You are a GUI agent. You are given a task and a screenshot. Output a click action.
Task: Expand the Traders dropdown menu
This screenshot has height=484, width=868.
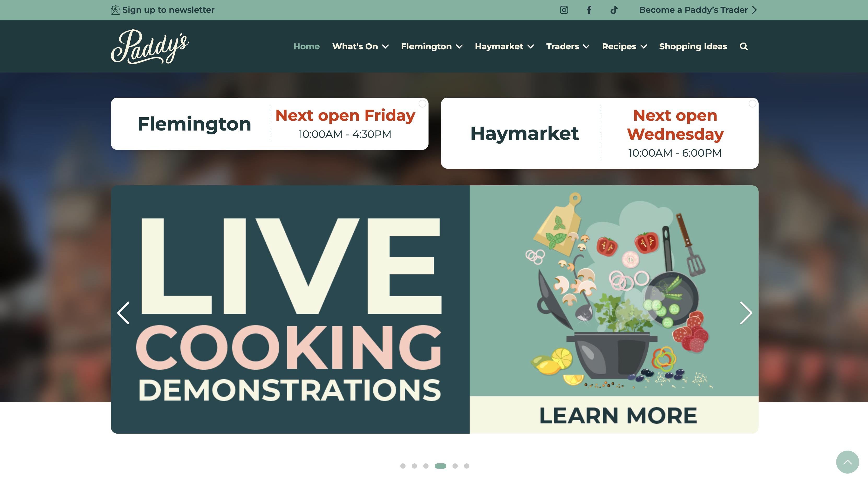click(567, 46)
